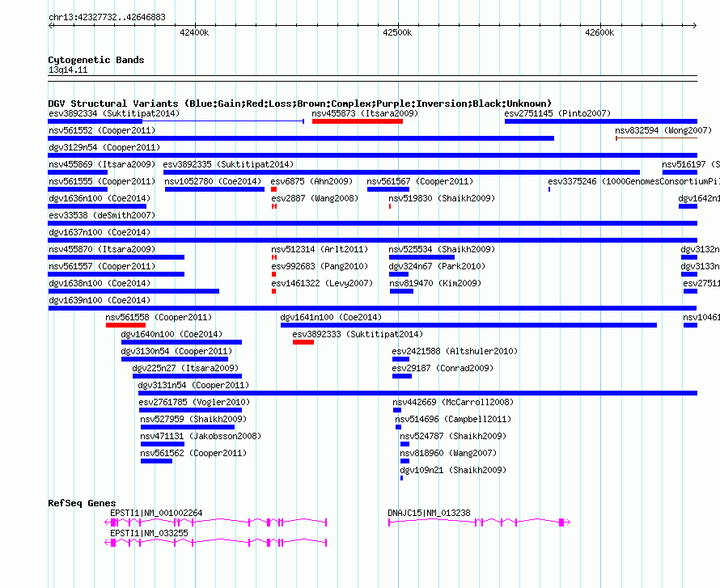Open esv2421588 (Altshuler2010) label
This screenshot has height=588, width=720.
coord(455,351)
